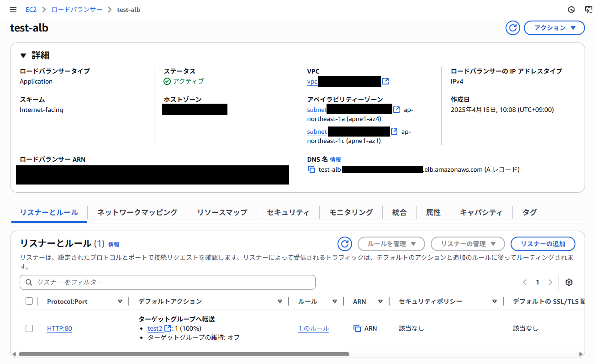Click the listeners table horizontal scrollbar
Screen dimensions: 596x364
pyautogui.click(x=183, y=353)
